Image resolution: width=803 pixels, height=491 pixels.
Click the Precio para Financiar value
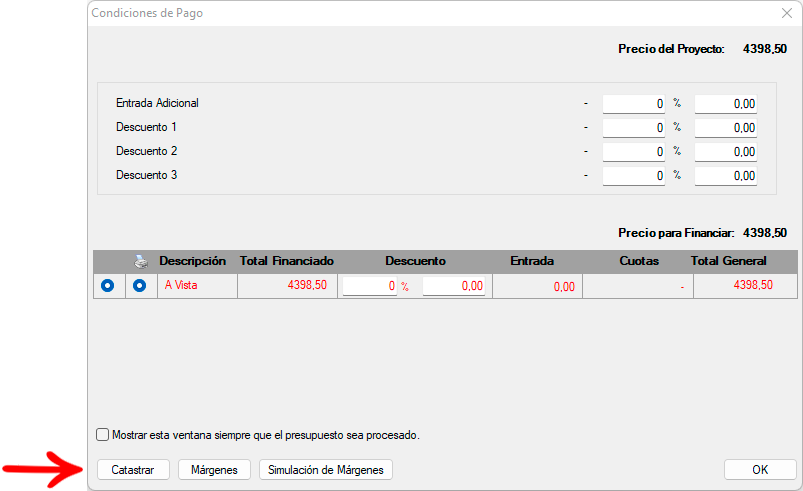[765, 233]
